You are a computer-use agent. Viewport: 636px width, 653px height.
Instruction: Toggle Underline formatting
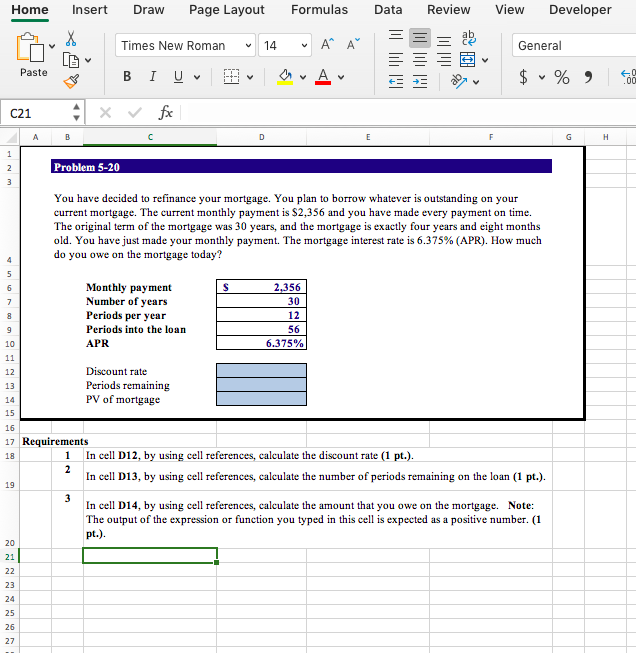tap(178, 77)
